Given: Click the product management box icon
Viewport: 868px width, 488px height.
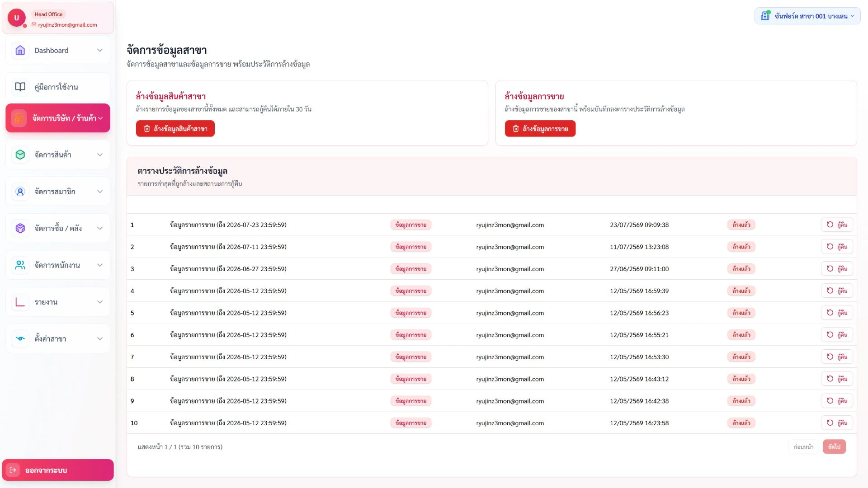Looking at the screenshot, I should click(20, 155).
